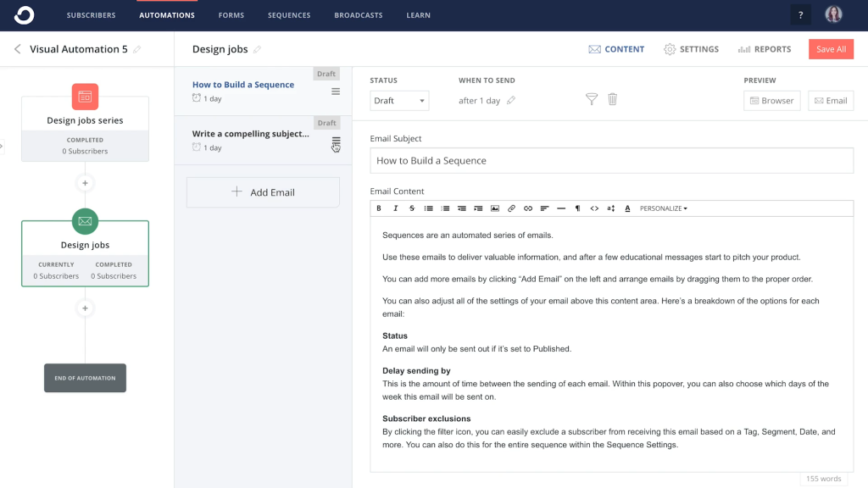Open the text color picker in the toolbar
This screenshot has width=868, height=488.
pyautogui.click(x=627, y=208)
